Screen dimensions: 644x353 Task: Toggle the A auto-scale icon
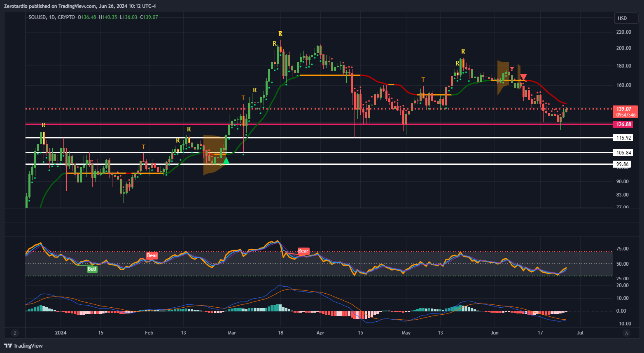(x=627, y=333)
